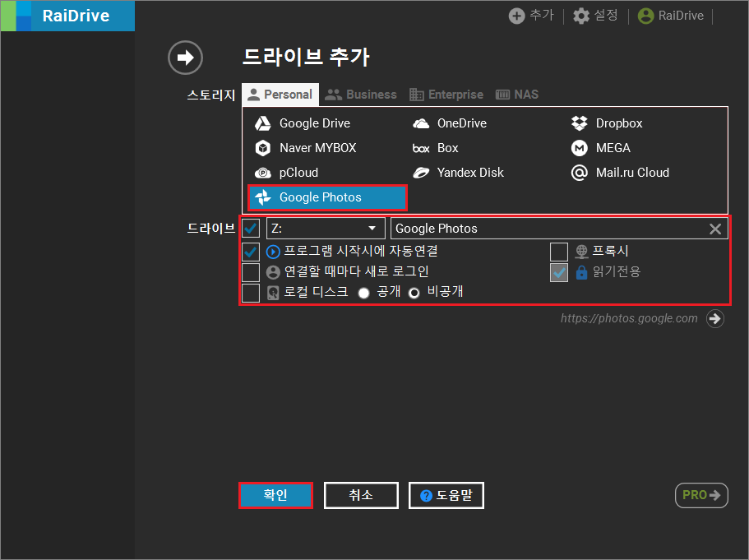749x560 pixels.
Task: Enable the proxy checkbox
Action: [559, 252]
